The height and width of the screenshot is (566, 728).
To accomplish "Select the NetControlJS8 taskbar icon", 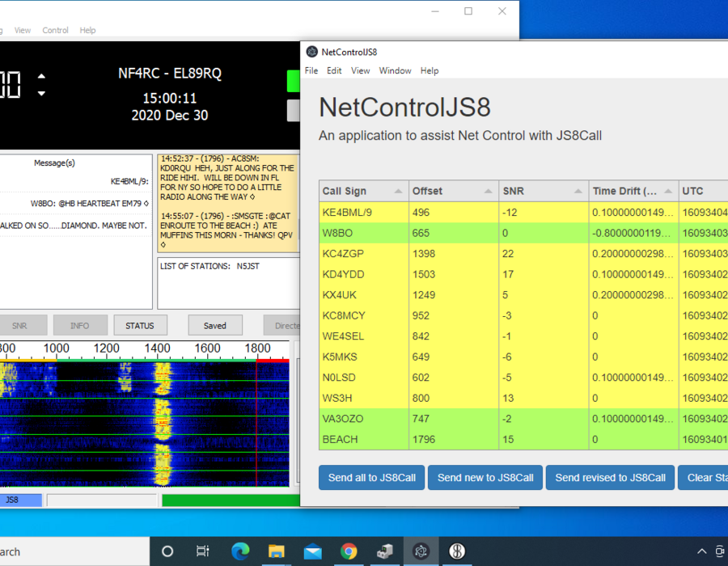I will (x=421, y=551).
